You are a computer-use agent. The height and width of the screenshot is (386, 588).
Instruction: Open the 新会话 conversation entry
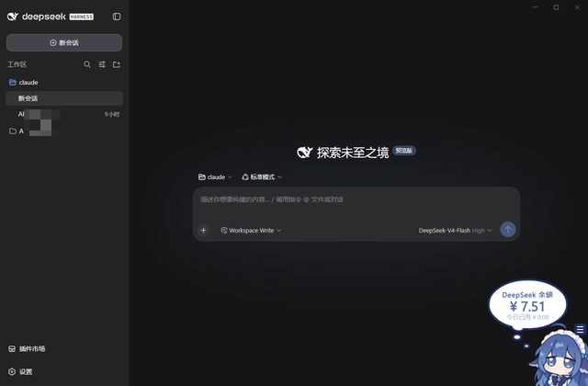[64, 98]
